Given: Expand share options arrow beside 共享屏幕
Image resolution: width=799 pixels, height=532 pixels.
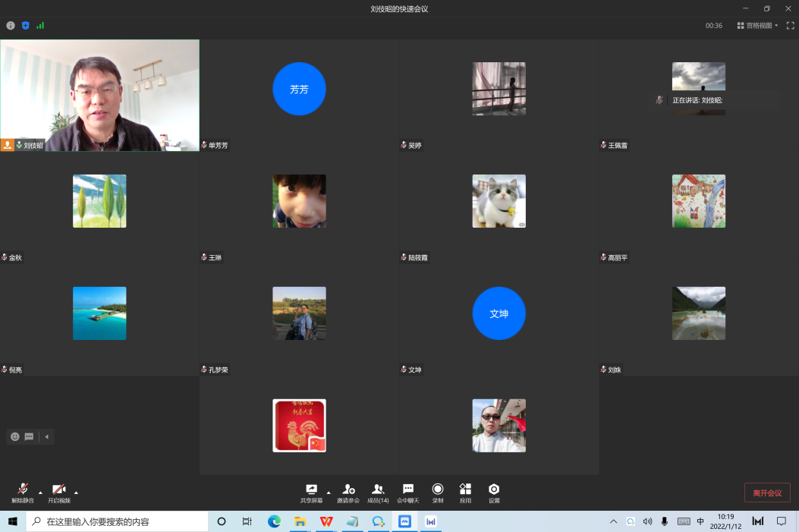Looking at the screenshot, I should coord(329,492).
